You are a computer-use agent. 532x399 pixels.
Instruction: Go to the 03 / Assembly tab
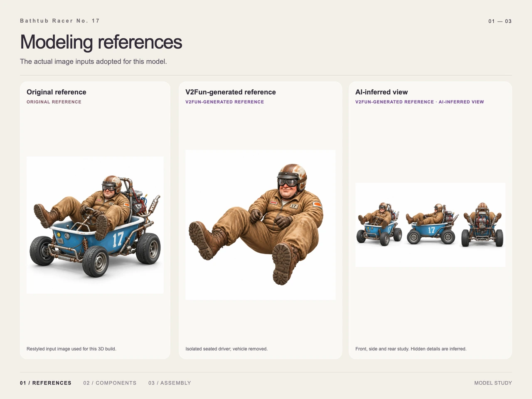170,383
